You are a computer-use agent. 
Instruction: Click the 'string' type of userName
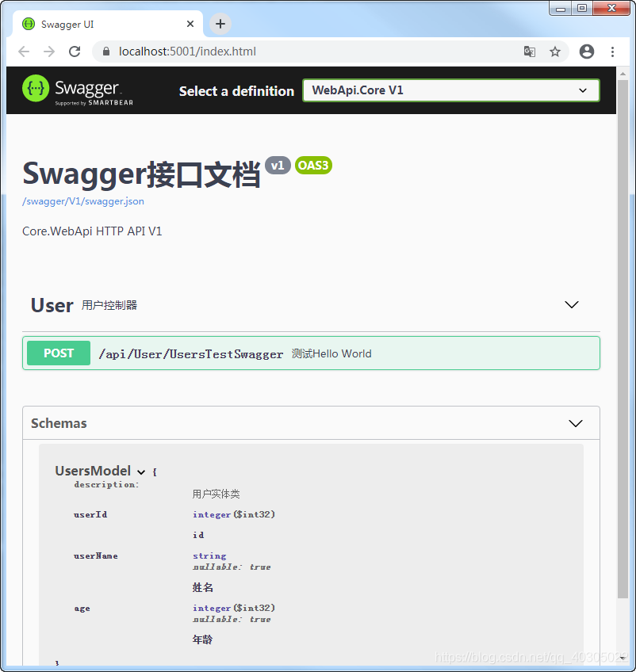[209, 556]
